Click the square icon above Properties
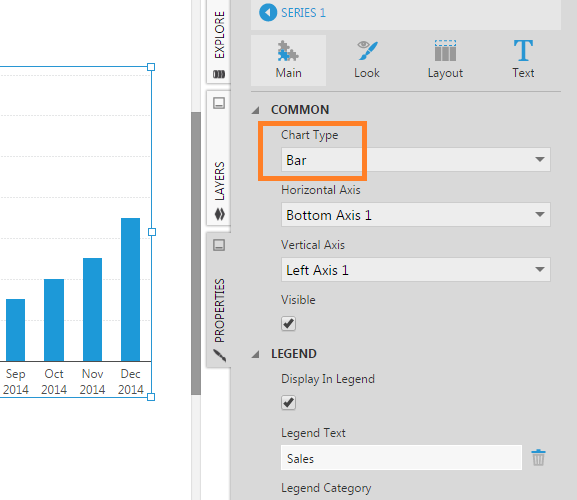This screenshot has height=500, width=577. (x=219, y=245)
